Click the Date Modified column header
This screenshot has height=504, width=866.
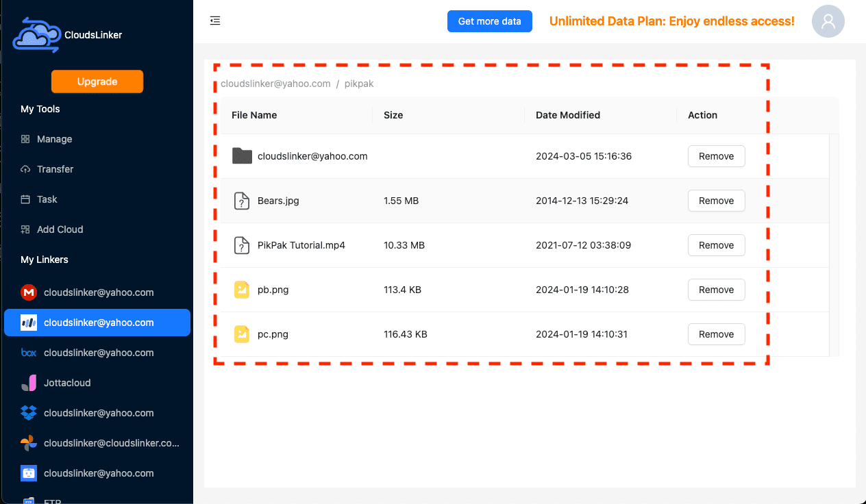(x=568, y=115)
